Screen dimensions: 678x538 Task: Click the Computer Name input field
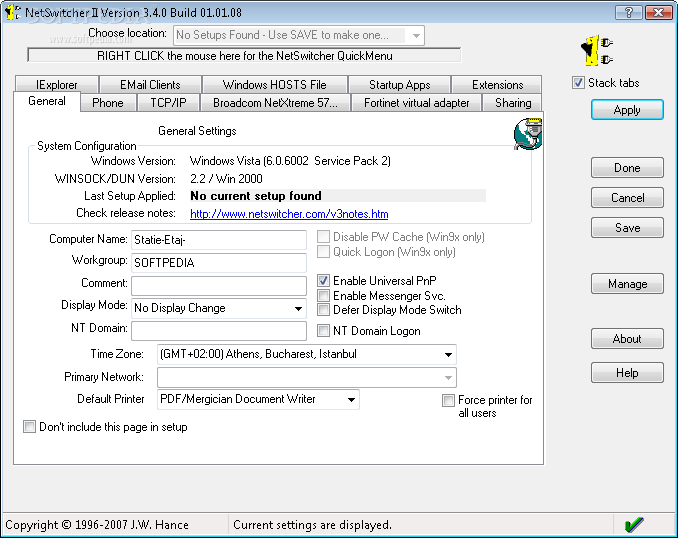[x=219, y=240]
